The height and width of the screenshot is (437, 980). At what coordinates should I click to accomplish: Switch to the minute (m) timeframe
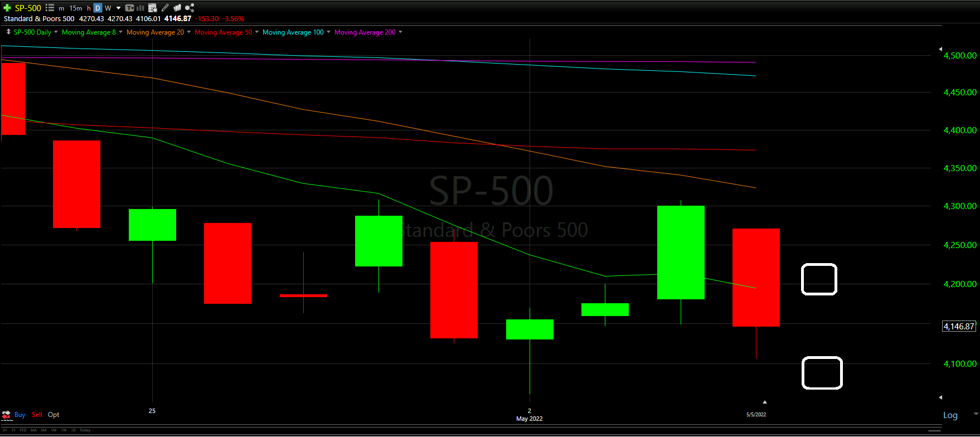[x=61, y=8]
